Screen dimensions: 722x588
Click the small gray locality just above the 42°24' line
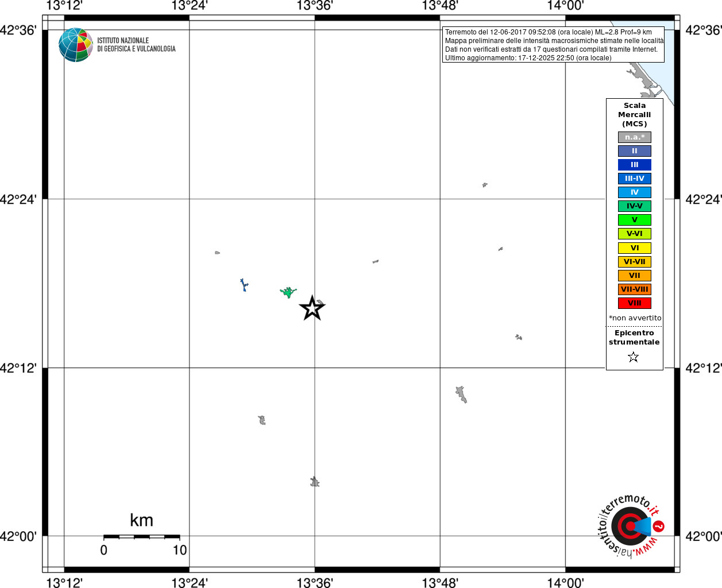point(485,185)
